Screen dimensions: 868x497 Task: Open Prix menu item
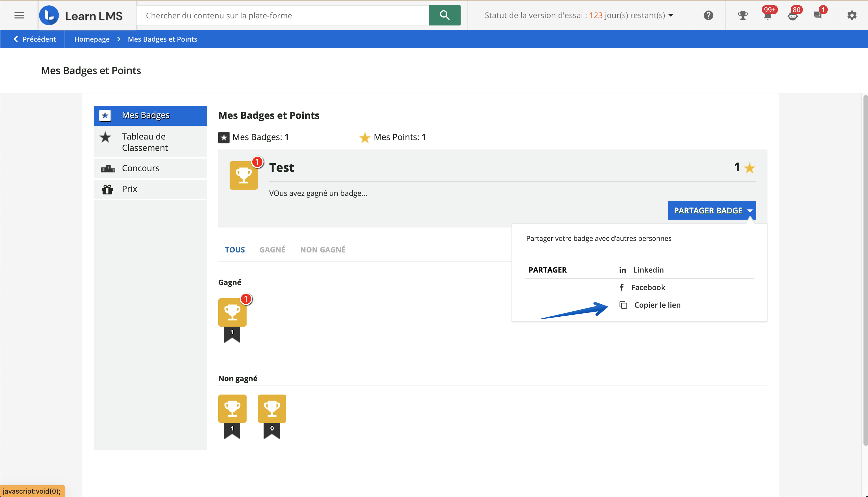(150, 189)
